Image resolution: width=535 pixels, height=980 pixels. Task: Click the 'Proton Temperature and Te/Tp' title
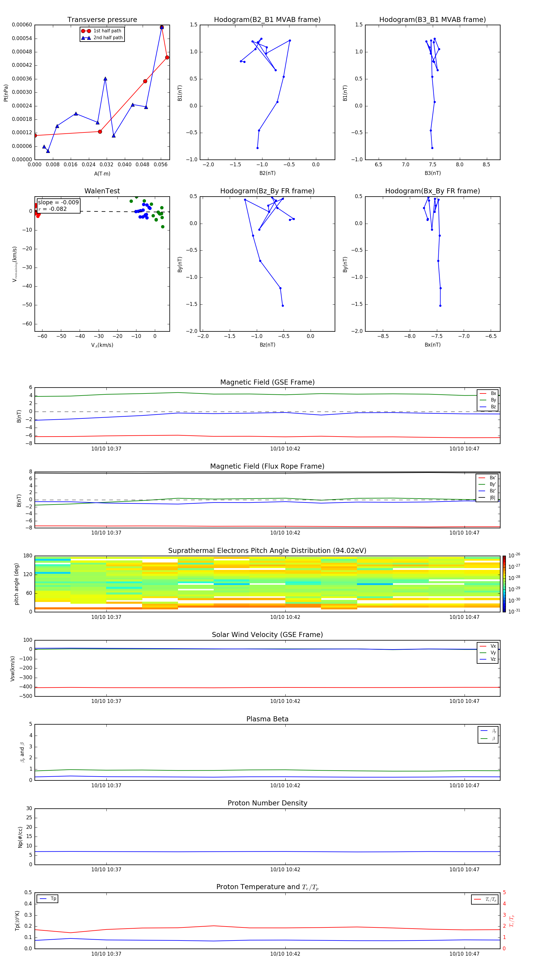pos(267,887)
